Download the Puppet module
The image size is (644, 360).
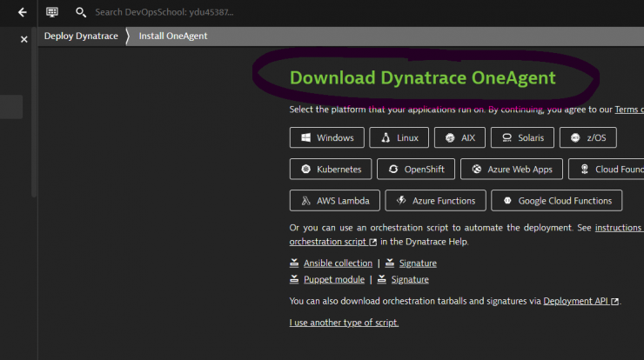[334, 279]
